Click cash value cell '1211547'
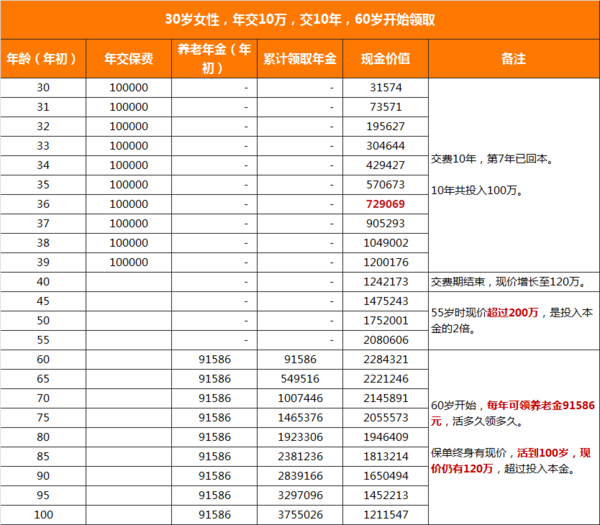The image size is (600, 525). 386,515
